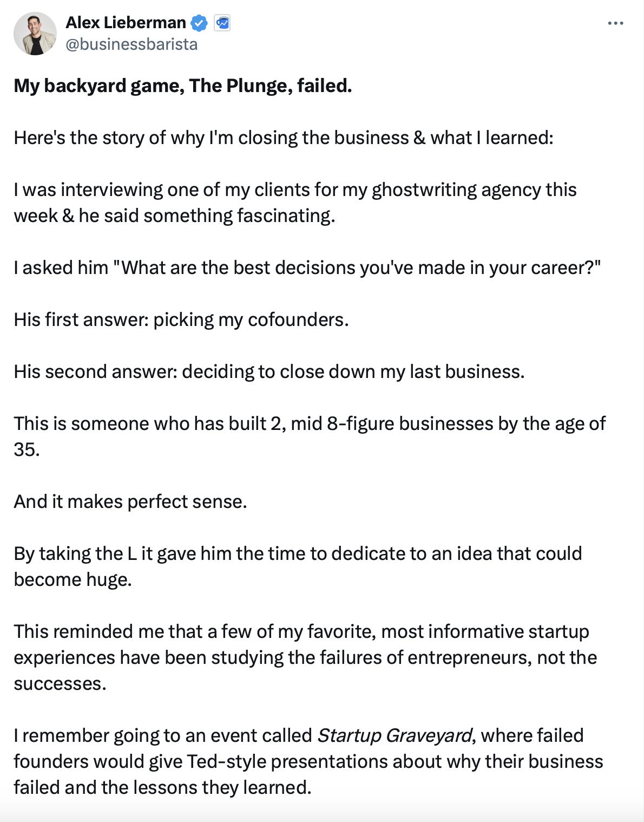Screen dimensions: 644x822
Task: Click the affiliate badge next to the verified checkmark
Action: [x=222, y=23]
